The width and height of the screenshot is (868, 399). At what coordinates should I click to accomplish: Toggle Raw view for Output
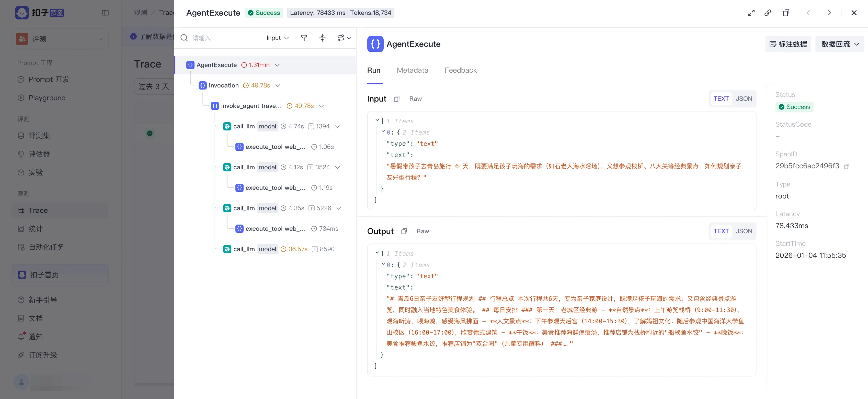coord(422,231)
